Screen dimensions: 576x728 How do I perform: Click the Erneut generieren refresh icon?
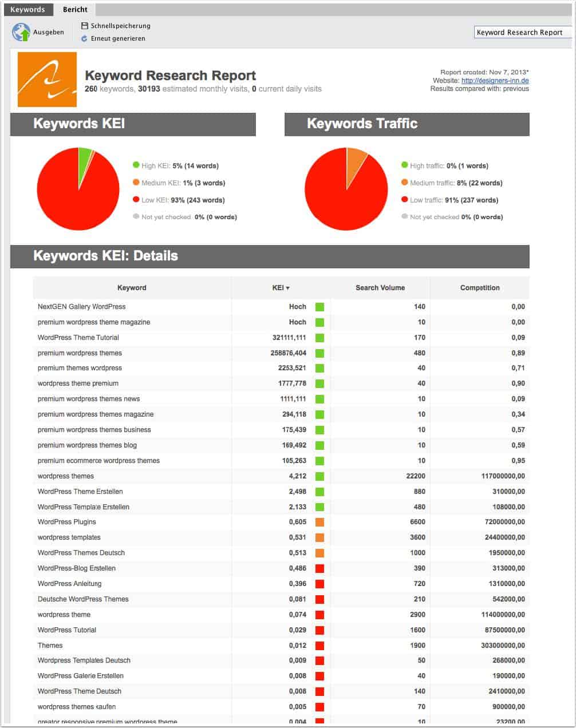click(x=85, y=38)
